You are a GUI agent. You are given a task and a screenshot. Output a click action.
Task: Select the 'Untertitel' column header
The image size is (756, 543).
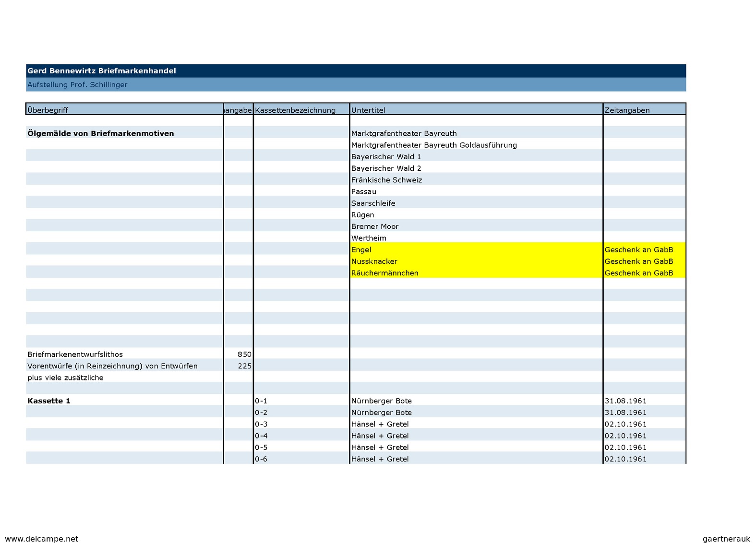(x=476, y=109)
